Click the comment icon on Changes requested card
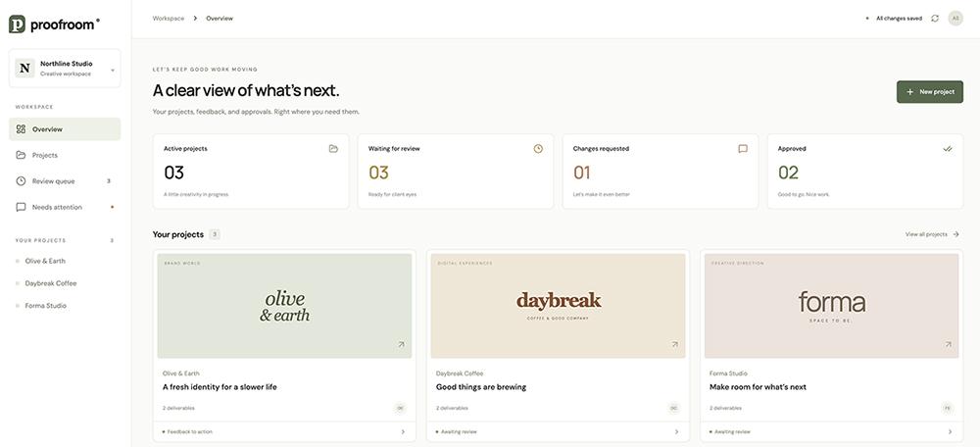980x447 pixels. [x=743, y=149]
